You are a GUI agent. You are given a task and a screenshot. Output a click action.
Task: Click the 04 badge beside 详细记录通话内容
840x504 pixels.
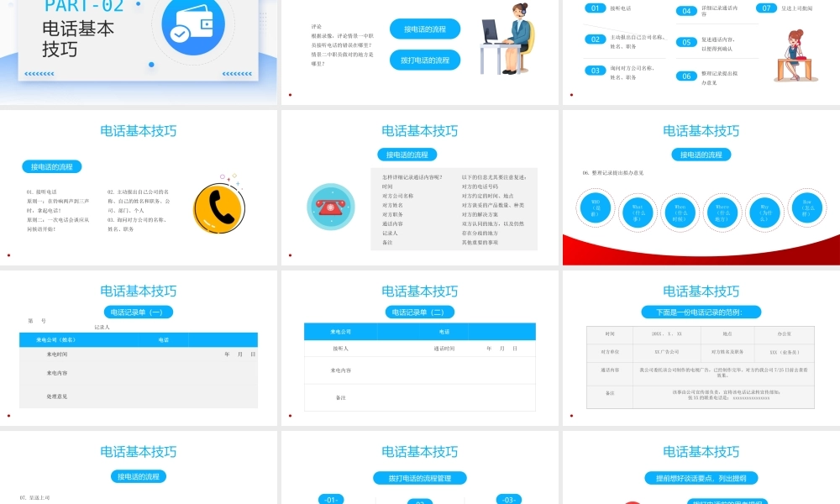click(x=686, y=11)
